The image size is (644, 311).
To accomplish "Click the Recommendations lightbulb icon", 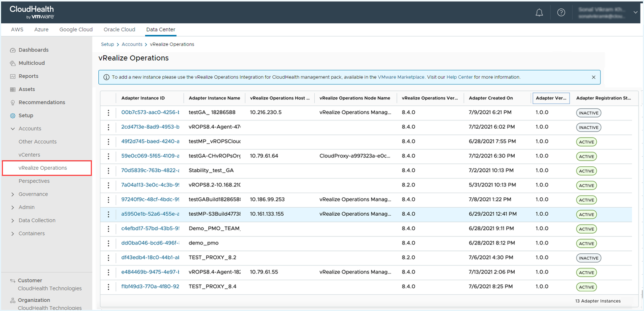I will click(13, 102).
